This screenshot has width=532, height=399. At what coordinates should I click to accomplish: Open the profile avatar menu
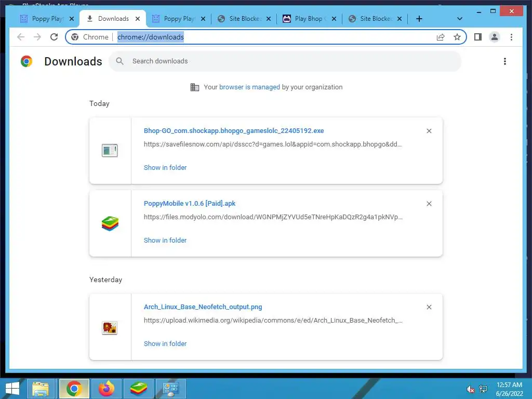pyautogui.click(x=495, y=37)
